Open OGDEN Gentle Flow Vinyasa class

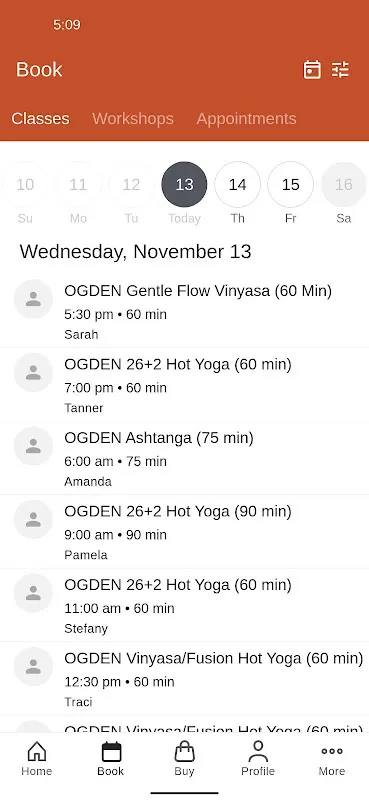coord(184,311)
